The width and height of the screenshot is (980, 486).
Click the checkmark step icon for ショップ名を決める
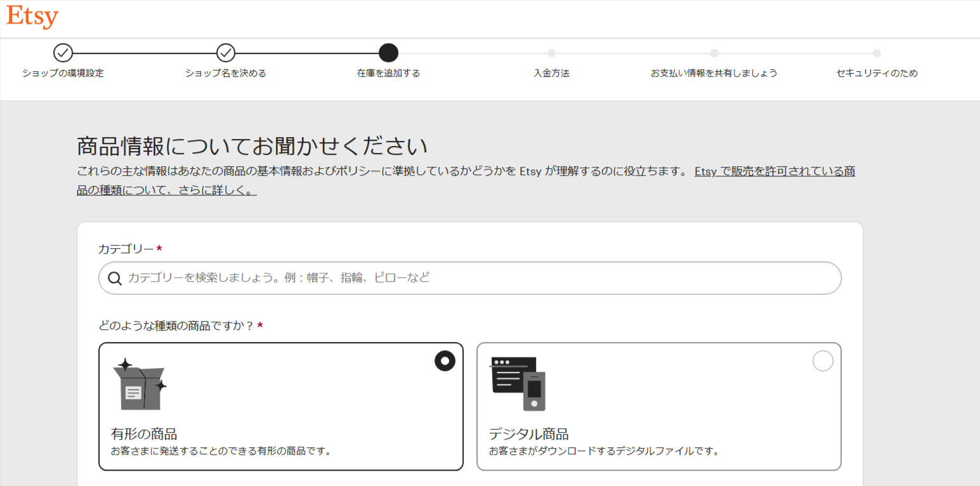[226, 53]
